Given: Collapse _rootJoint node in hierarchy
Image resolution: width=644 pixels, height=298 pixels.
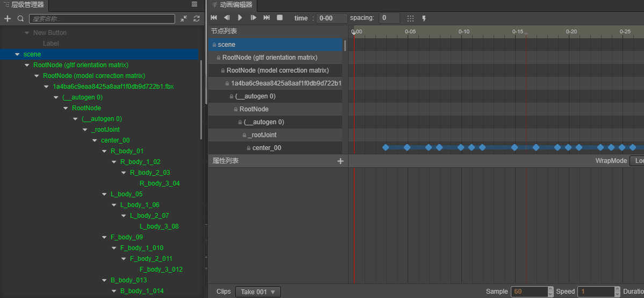Looking at the screenshot, I should (85, 130).
